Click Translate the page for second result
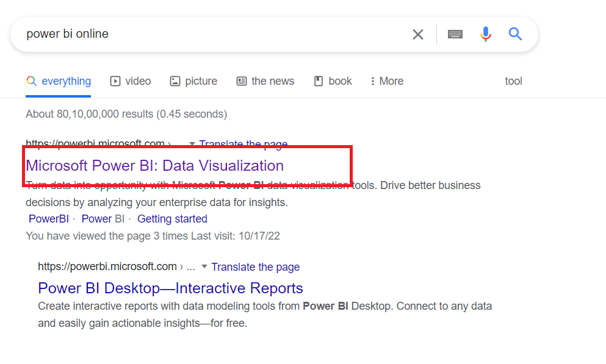Screen dimensions: 606x364 [x=256, y=266]
